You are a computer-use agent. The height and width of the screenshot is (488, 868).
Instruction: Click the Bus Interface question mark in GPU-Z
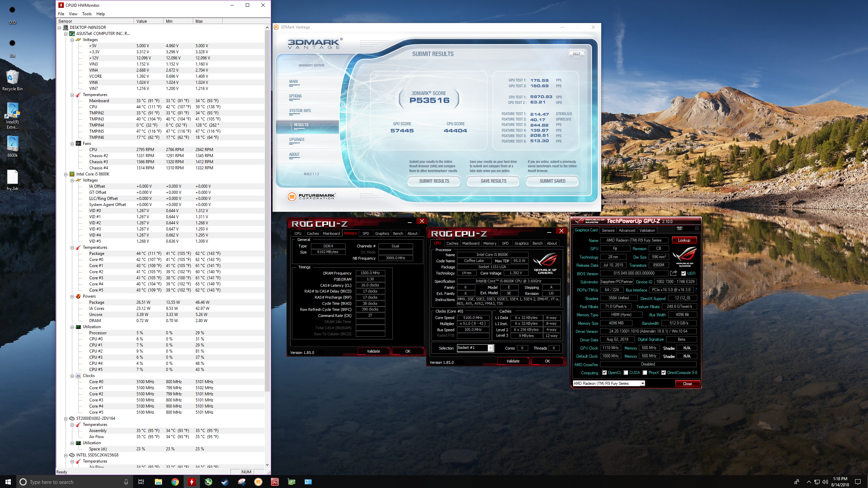coord(696,290)
